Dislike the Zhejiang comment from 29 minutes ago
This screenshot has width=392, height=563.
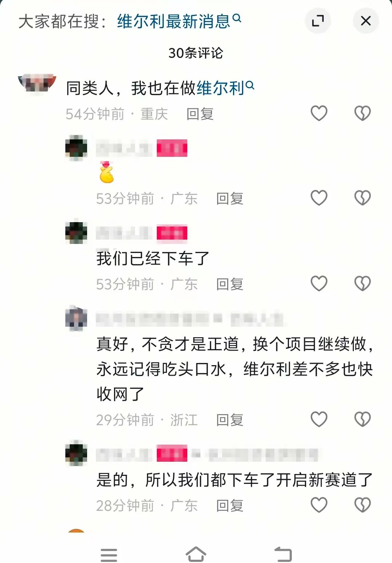tap(362, 419)
